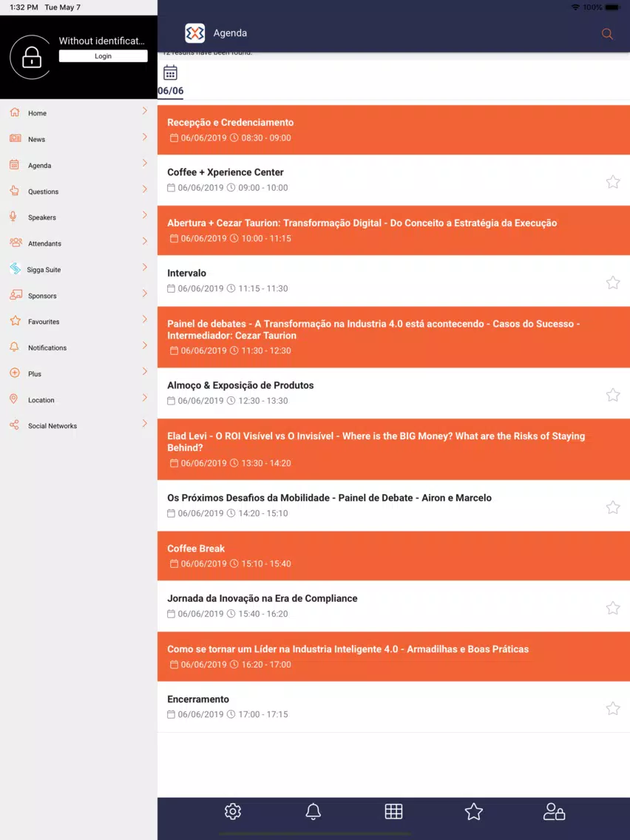630x840 pixels.
Task: Open settings gear in bottom bar
Action: [x=232, y=812]
